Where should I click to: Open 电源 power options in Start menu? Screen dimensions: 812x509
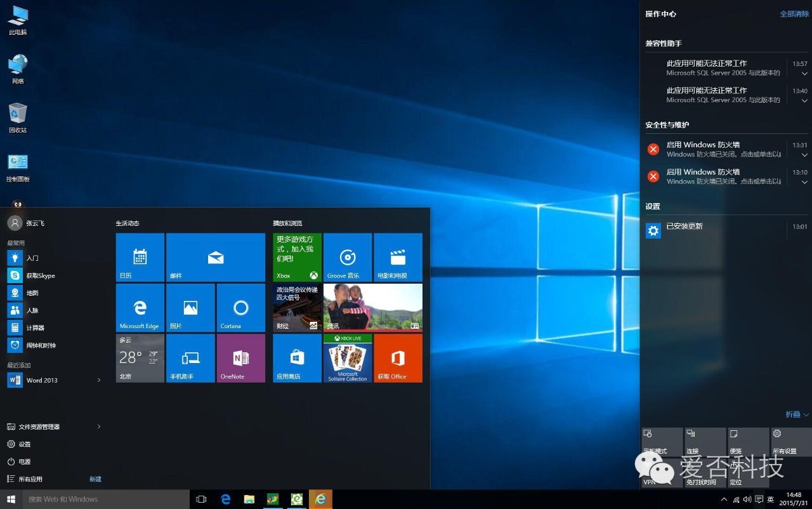pos(24,461)
